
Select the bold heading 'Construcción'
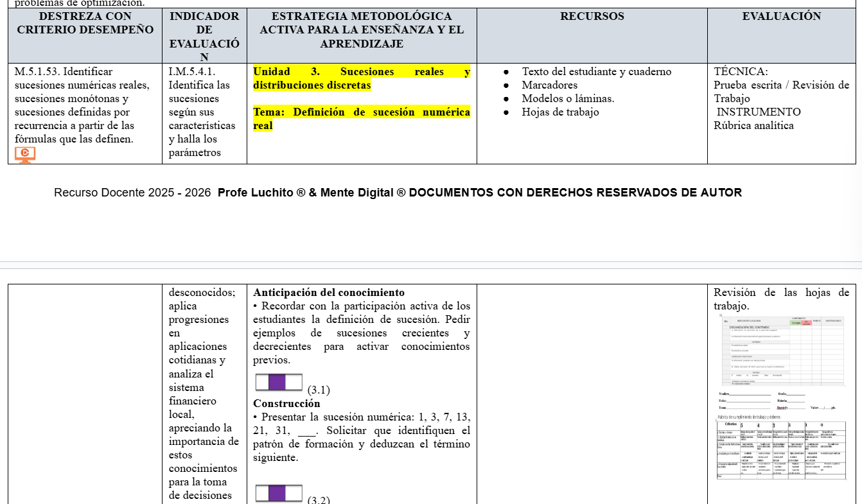point(286,404)
